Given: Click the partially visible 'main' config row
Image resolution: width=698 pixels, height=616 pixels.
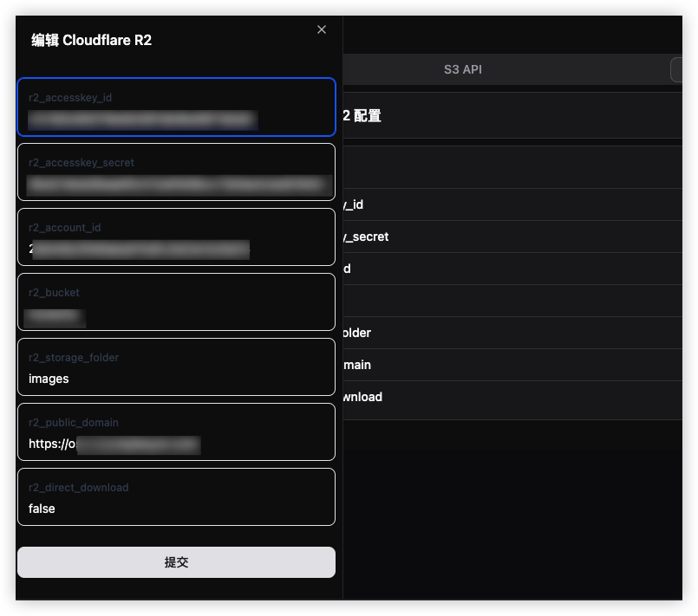Looking at the screenshot, I should 512,365.
